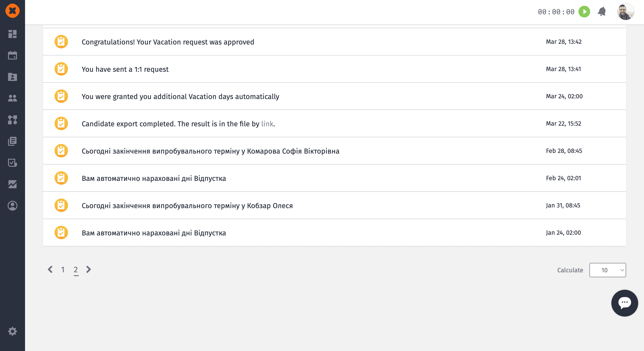This screenshot has height=351, width=644.
Task: Open the org structure icon in sidebar
Action: (13, 120)
